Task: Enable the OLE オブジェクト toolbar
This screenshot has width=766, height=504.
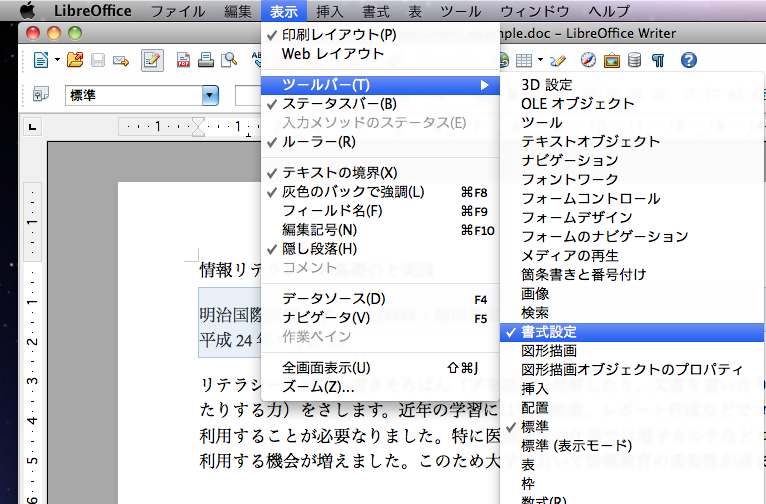Action: (632, 104)
